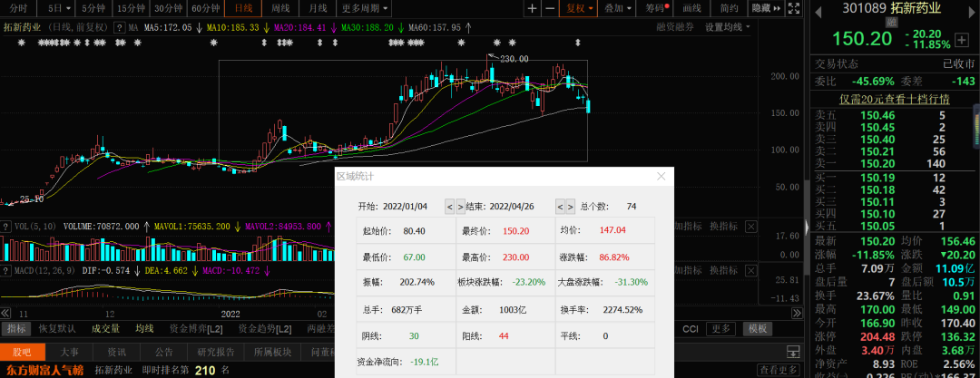
Task: Click 恢复默认 restore defaults
Action: [57, 329]
